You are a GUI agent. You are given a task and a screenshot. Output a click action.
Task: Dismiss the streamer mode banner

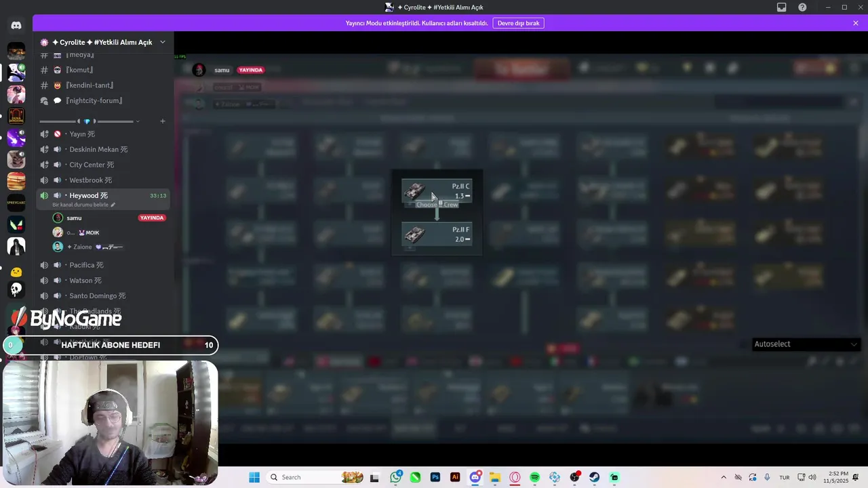click(856, 23)
